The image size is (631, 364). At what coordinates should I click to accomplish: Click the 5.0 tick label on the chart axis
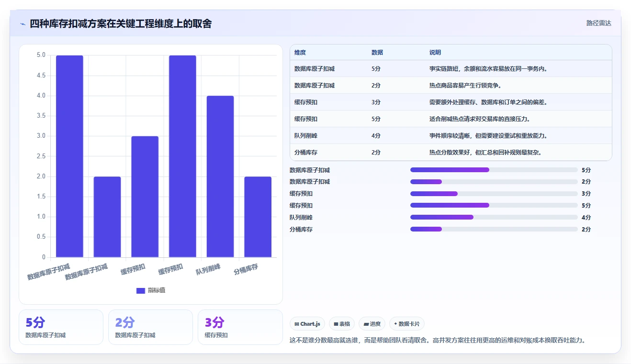[x=41, y=55]
